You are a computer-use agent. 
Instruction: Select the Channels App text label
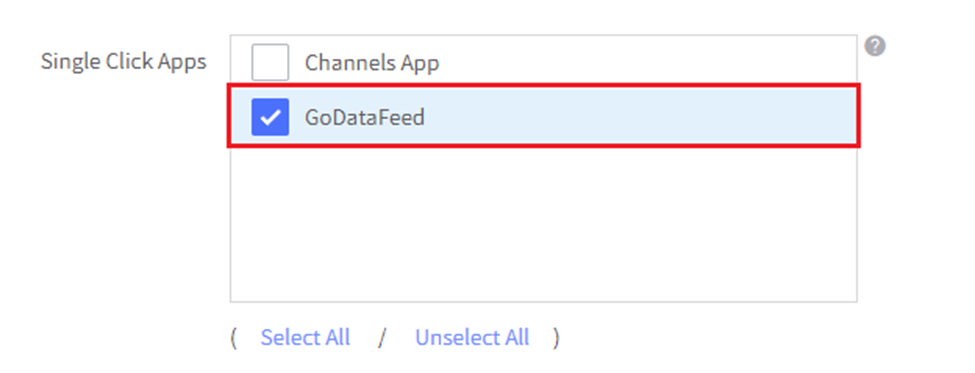tap(372, 63)
